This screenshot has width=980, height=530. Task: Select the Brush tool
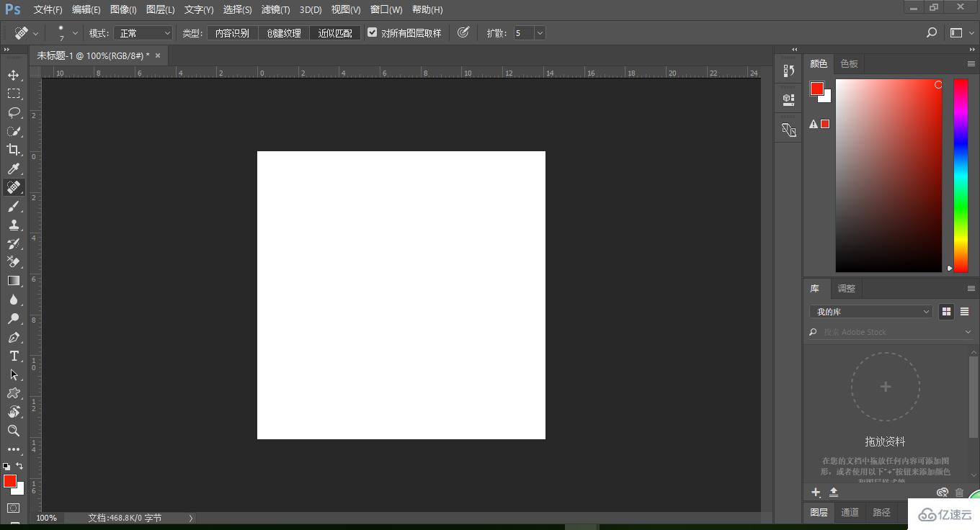point(14,206)
